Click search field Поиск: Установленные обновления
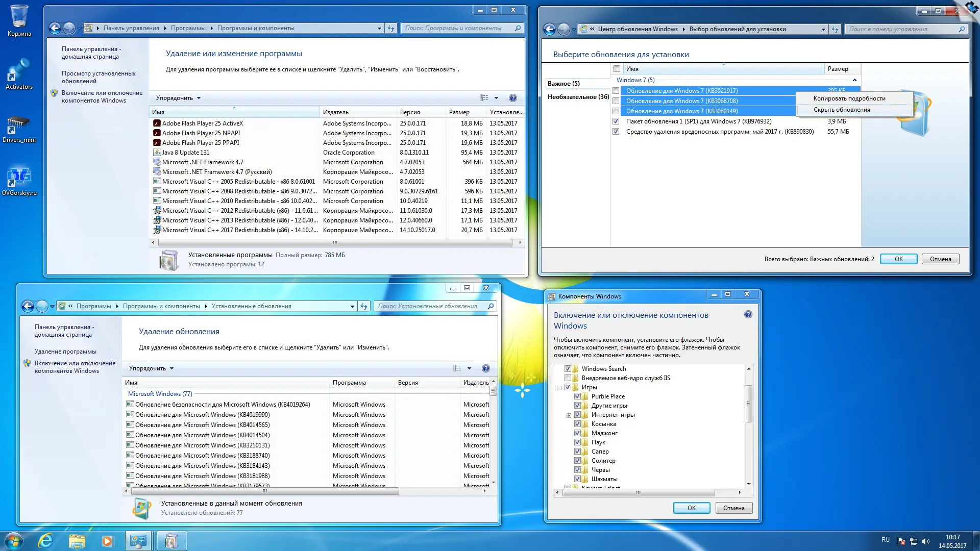Screen dimensions: 980x551 [429, 306]
